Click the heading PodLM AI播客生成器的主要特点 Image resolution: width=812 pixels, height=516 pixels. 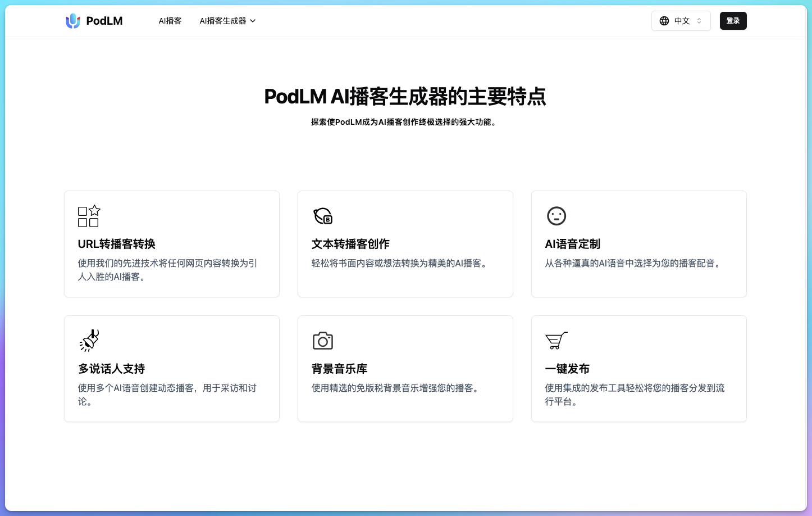click(405, 97)
